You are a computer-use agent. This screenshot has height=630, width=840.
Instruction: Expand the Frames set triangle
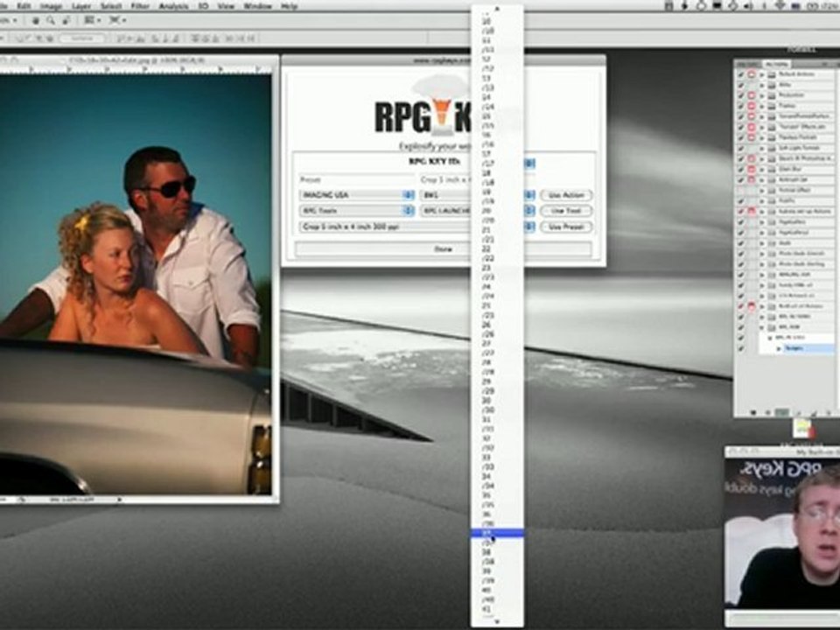[x=762, y=106]
